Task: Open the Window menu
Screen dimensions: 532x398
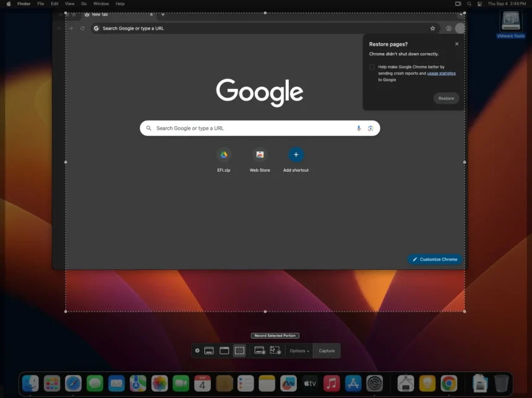Action: coord(101,4)
